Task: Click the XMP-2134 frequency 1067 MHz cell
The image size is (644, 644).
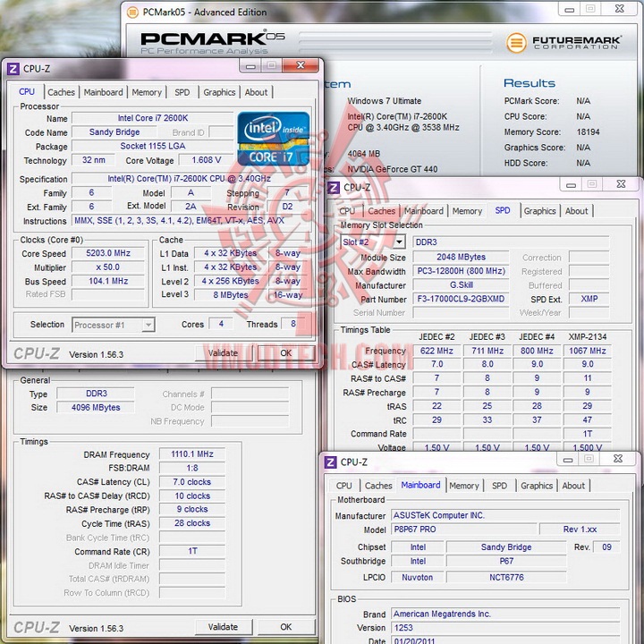Action: click(x=588, y=352)
